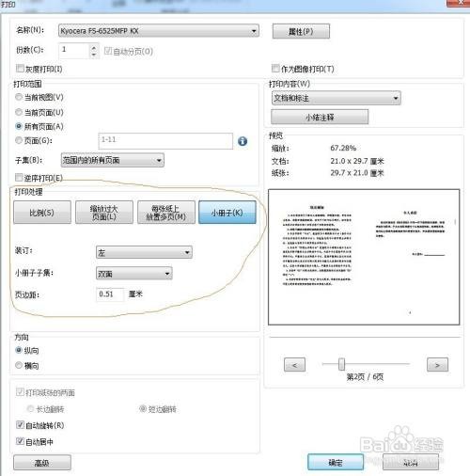Toggle the 自动旋转(R) auto-rotate checkbox
The image size is (470, 476).
[x=20, y=425]
